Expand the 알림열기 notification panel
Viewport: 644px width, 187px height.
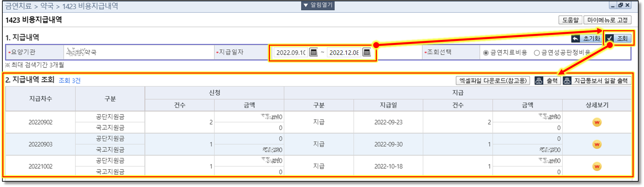[318, 5]
